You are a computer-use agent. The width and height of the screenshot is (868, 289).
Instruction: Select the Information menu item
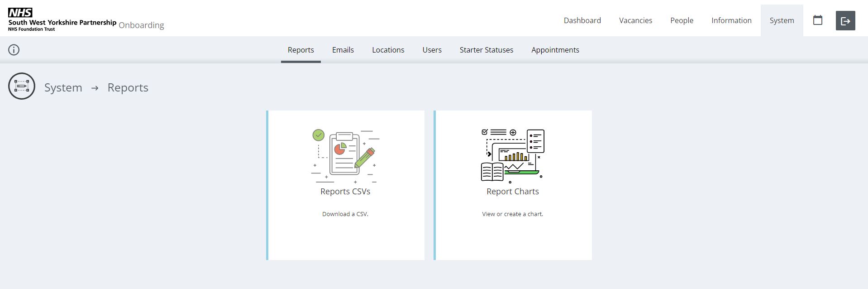tap(731, 20)
